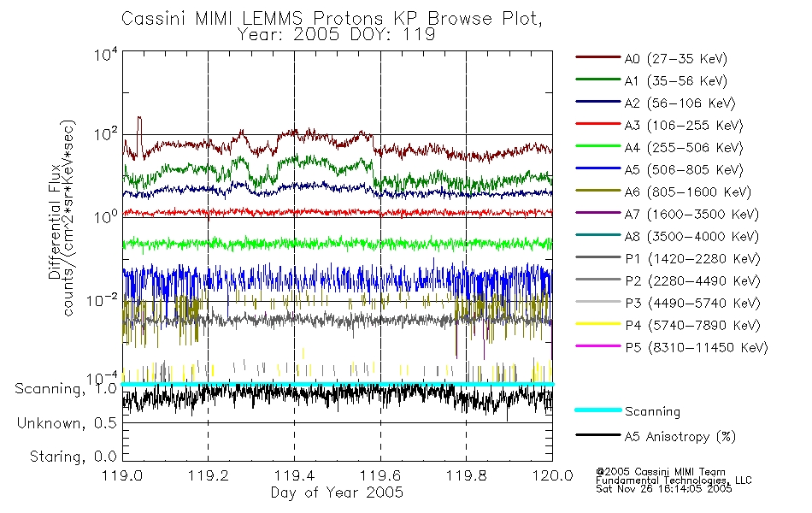The width and height of the screenshot is (812, 513).
Task: Click the P5 (8310-11450 KeV) magenta legend line
Action: pyautogui.click(x=597, y=345)
